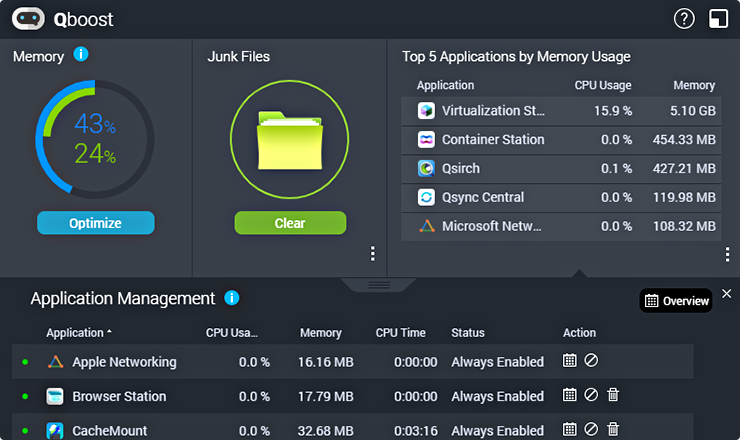
Task: Open schedule for Apple Networking
Action: coord(570,361)
